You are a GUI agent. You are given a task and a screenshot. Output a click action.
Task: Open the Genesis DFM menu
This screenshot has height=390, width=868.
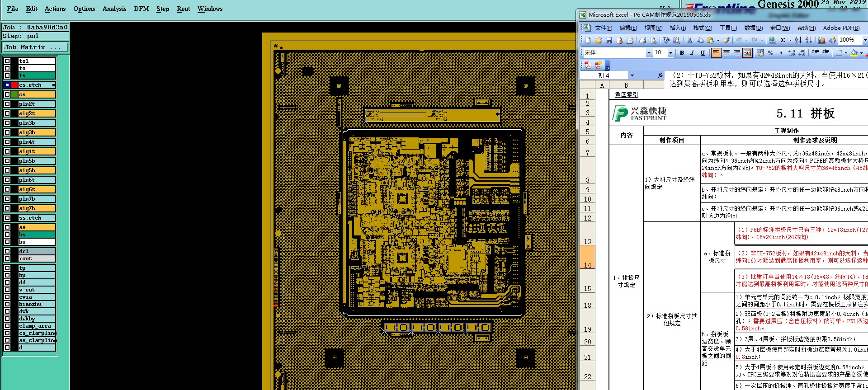click(142, 9)
